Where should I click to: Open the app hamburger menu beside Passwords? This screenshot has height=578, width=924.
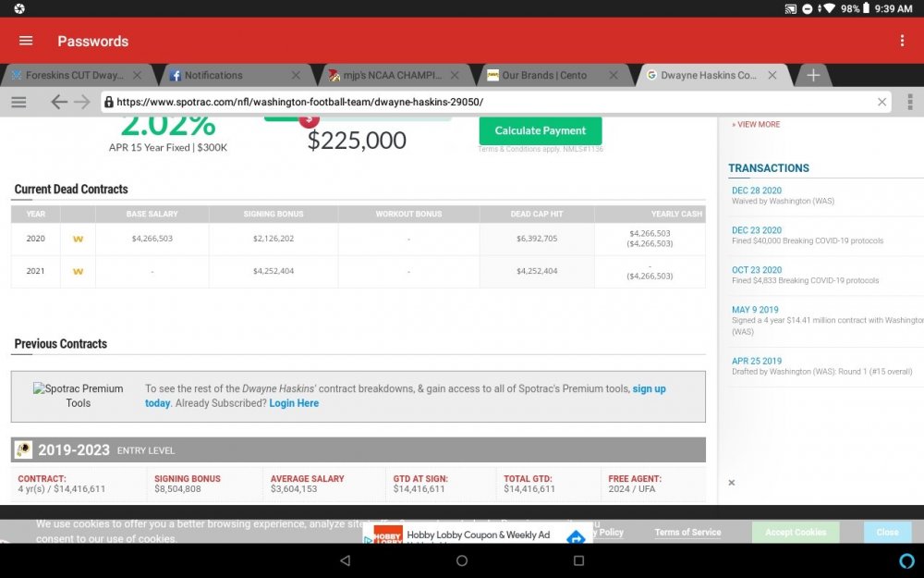[x=26, y=41]
